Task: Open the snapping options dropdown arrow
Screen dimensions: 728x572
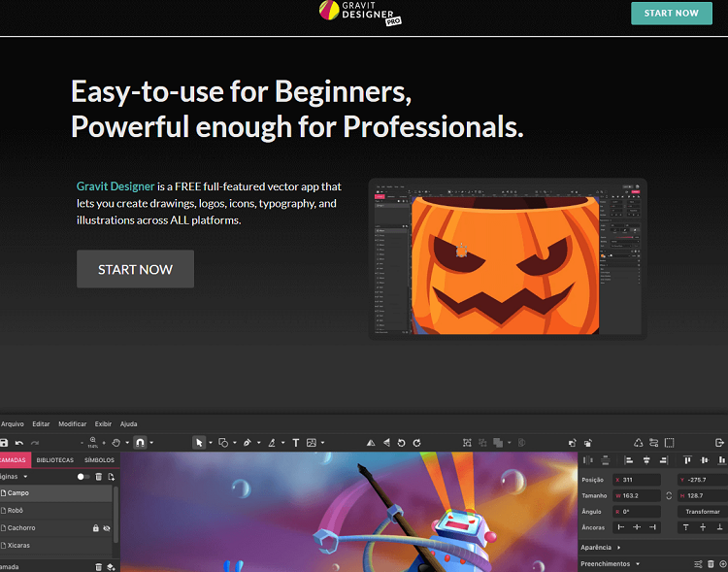Action: (151, 443)
